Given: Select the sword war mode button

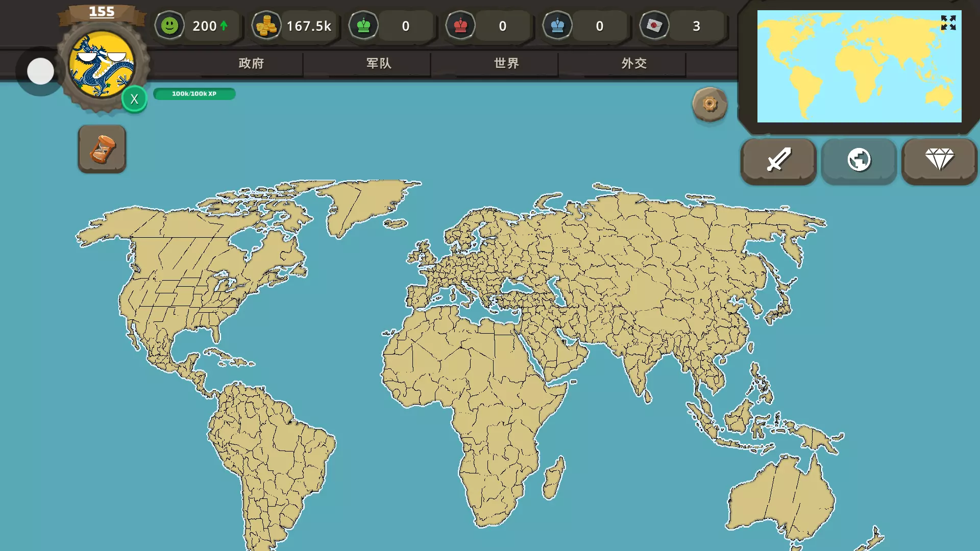Looking at the screenshot, I should (x=778, y=160).
